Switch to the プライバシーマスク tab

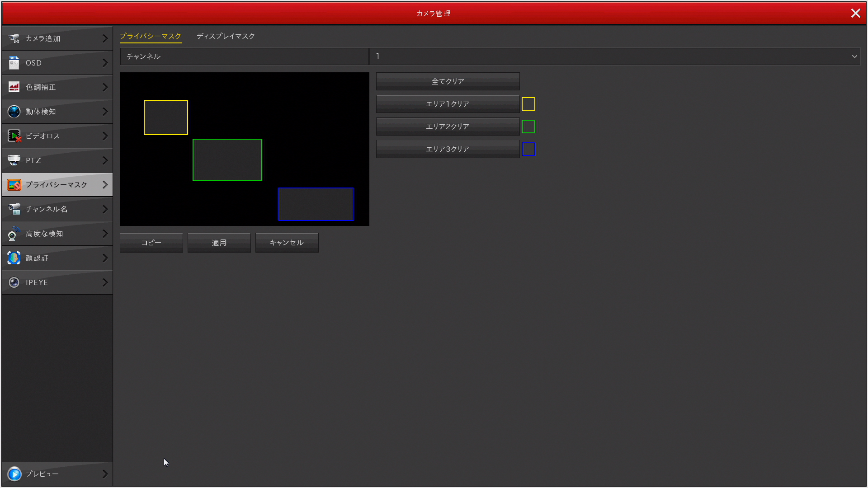[151, 36]
